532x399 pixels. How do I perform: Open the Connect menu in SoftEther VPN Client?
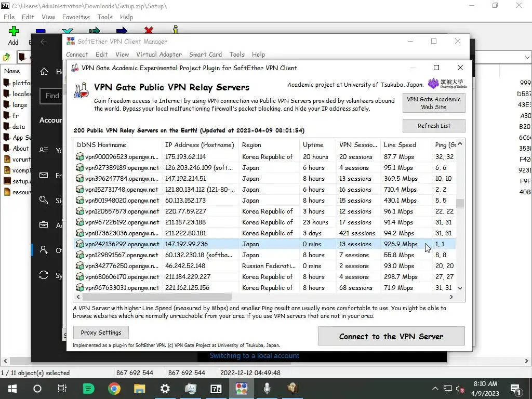pos(77,54)
